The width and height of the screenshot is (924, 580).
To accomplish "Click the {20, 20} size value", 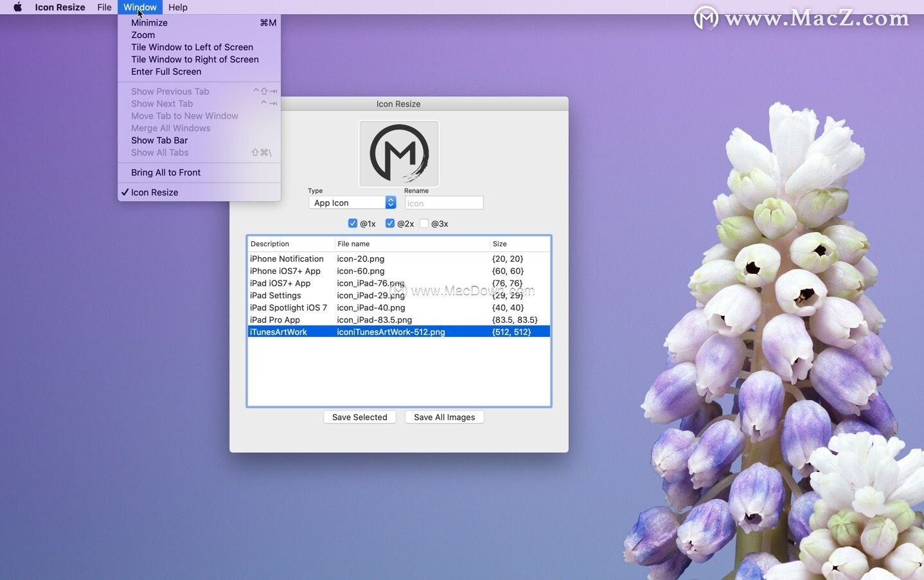I will click(508, 258).
